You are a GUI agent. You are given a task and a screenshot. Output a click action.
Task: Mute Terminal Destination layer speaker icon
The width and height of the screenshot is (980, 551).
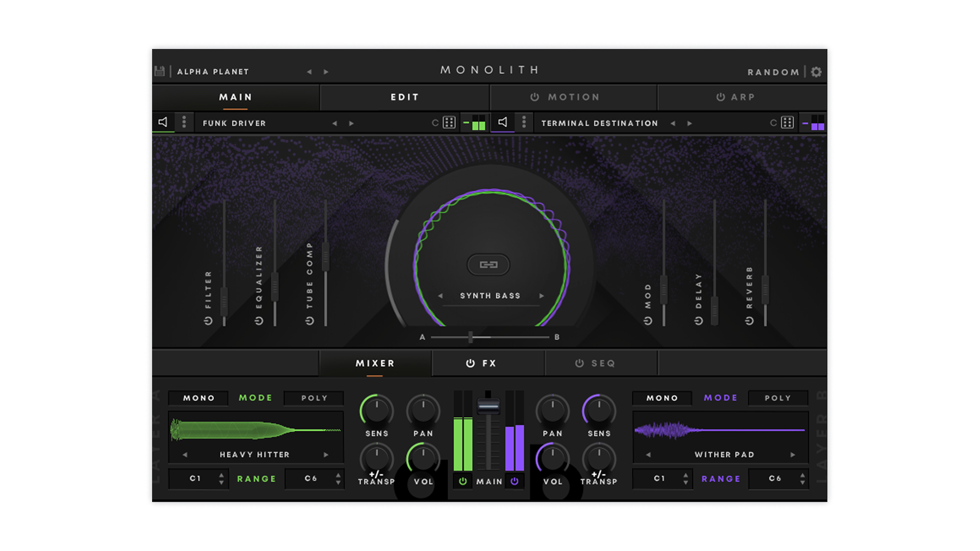point(503,122)
